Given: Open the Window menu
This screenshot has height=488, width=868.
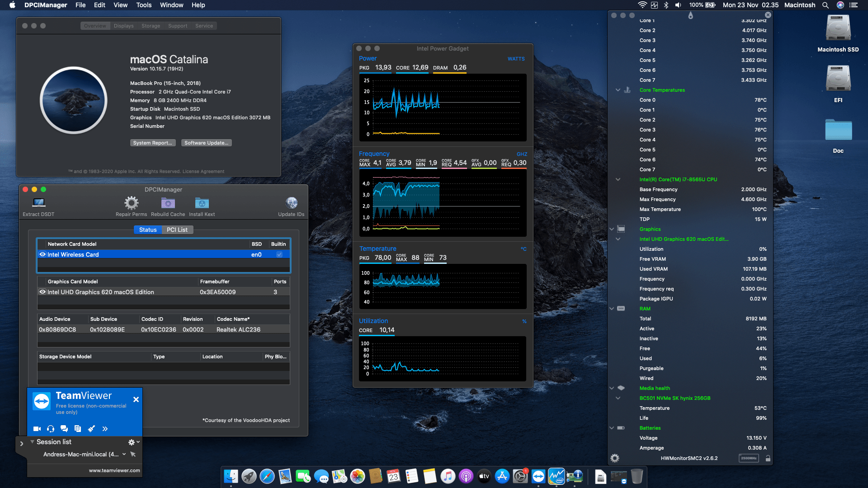Looking at the screenshot, I should [x=171, y=5].
